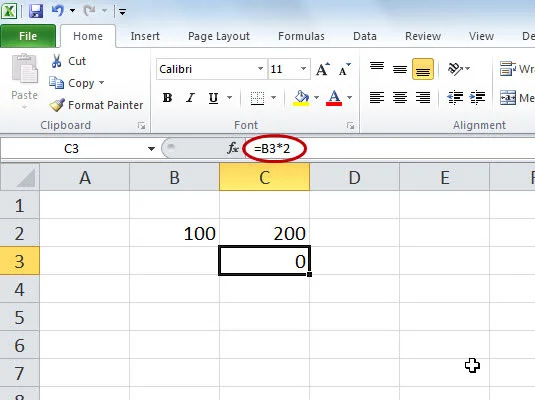Click the Undo arrow icon
This screenshot has height=400, width=535.
coord(58,11)
